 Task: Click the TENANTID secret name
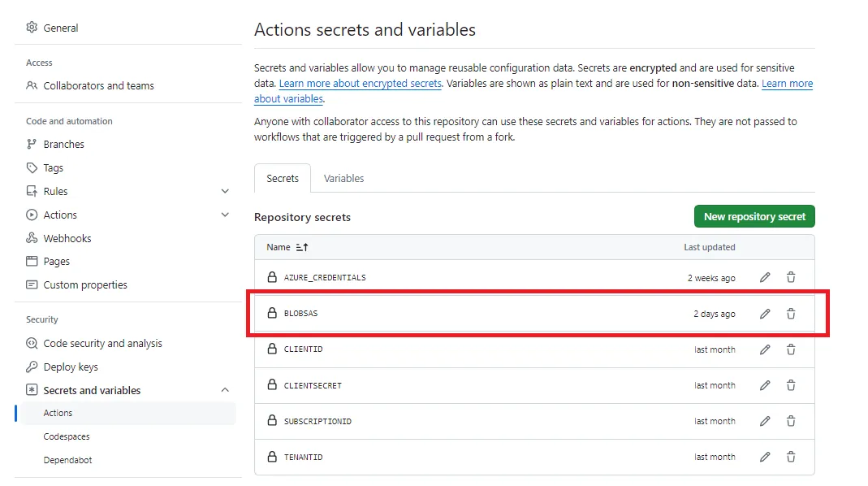[303, 458]
